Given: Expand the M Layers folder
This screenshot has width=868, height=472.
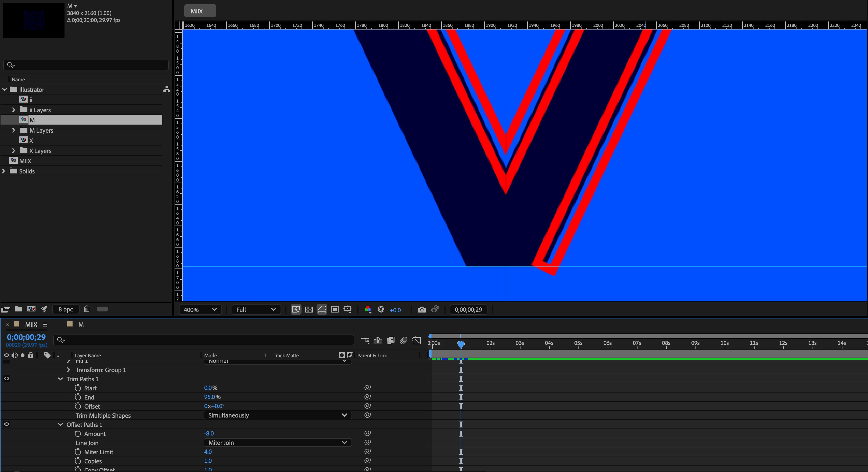Looking at the screenshot, I should [x=13, y=130].
